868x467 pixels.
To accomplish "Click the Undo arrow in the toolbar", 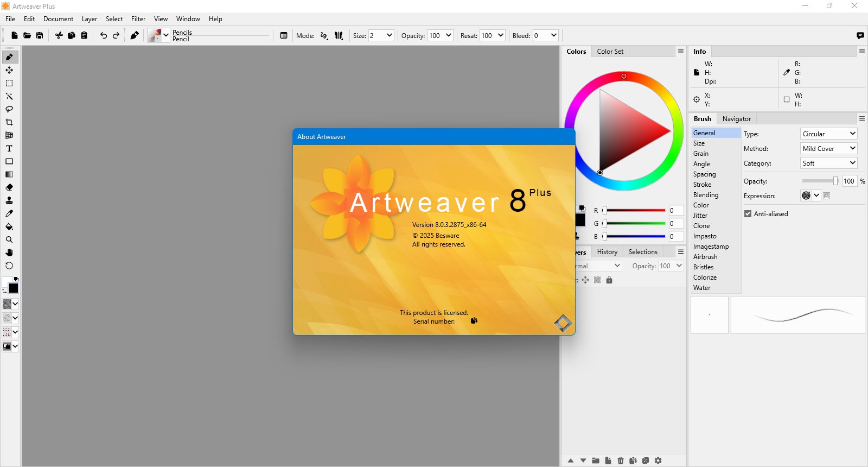I will (x=104, y=35).
